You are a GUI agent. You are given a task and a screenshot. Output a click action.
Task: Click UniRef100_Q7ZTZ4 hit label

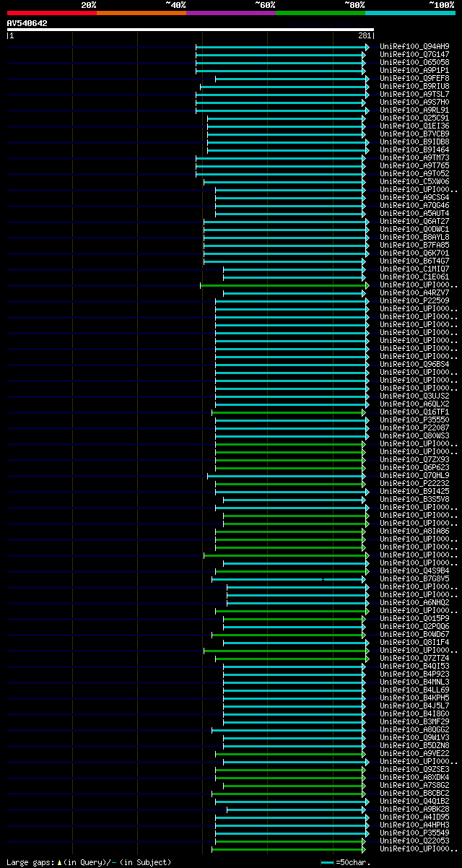(414, 658)
